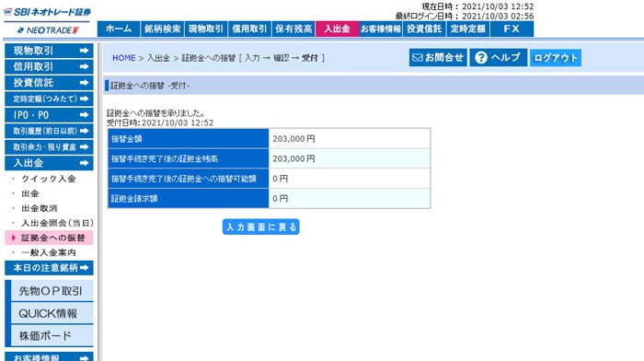Screen dimensions: 644x361
Task: Open 出金取消 sidebar link
Action: (x=39, y=208)
